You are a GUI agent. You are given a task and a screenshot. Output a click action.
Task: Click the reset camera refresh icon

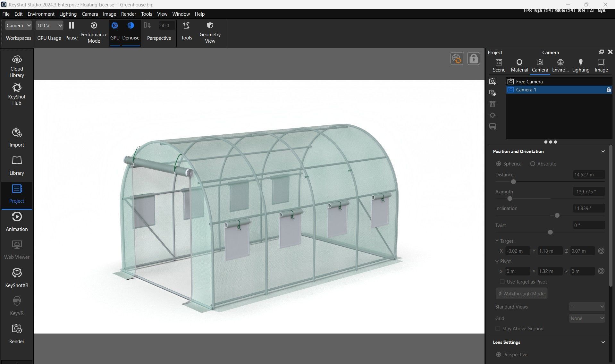(x=493, y=115)
